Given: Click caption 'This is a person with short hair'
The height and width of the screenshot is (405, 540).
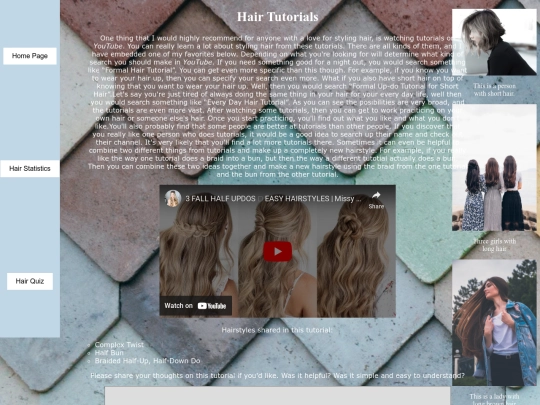Looking at the screenshot, I should pos(494,90).
